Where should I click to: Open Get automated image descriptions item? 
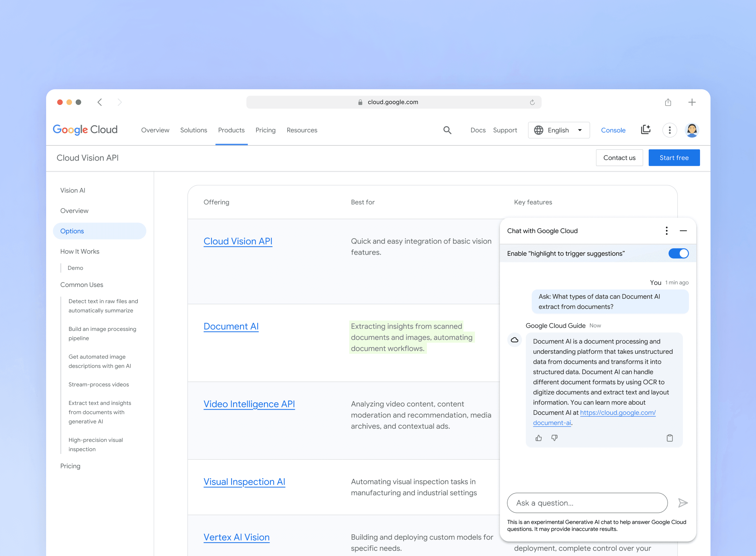click(x=100, y=362)
